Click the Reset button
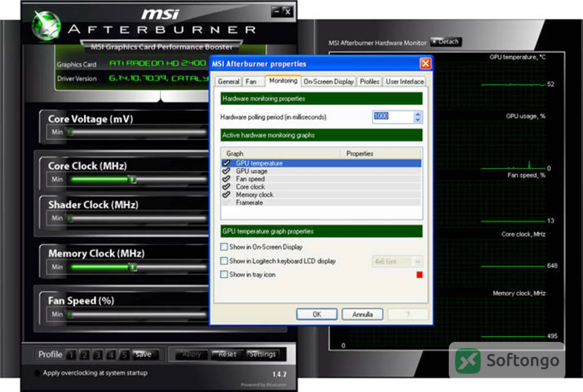The width and height of the screenshot is (583, 392). (x=227, y=354)
